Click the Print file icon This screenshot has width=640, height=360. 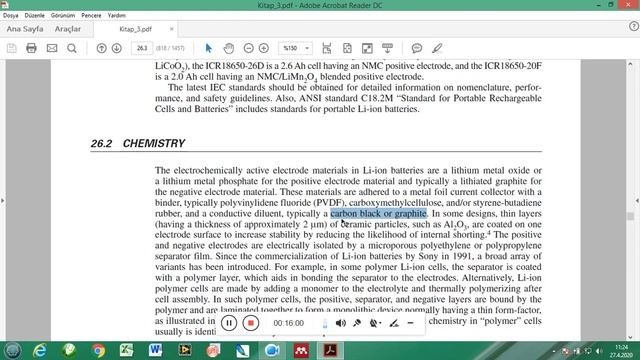[31, 48]
